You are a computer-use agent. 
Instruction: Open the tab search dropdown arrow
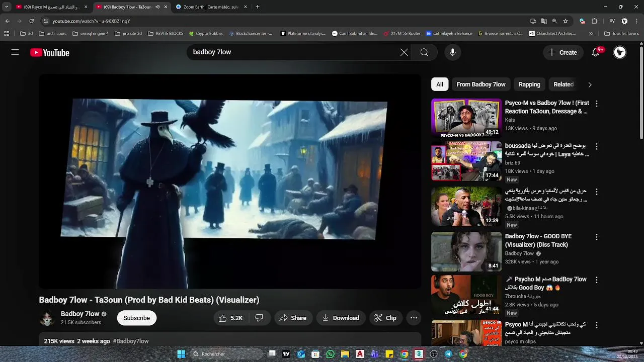tap(6, 7)
